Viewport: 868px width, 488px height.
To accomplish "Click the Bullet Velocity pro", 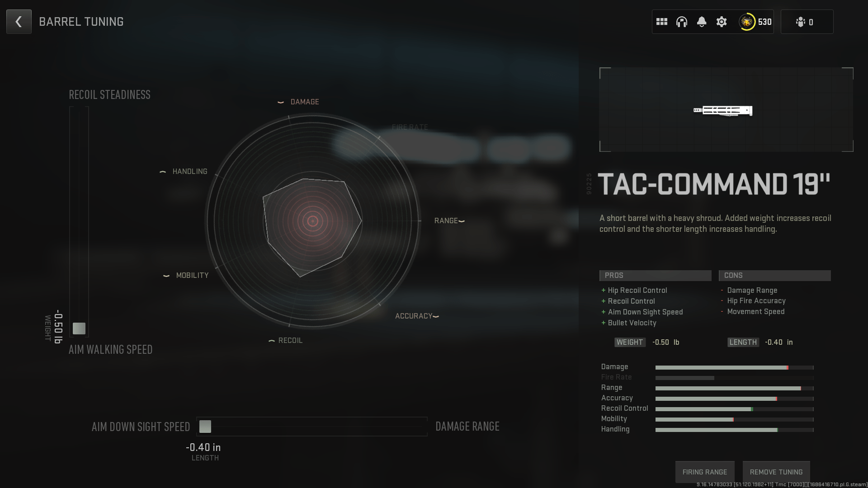I will pos(632,323).
